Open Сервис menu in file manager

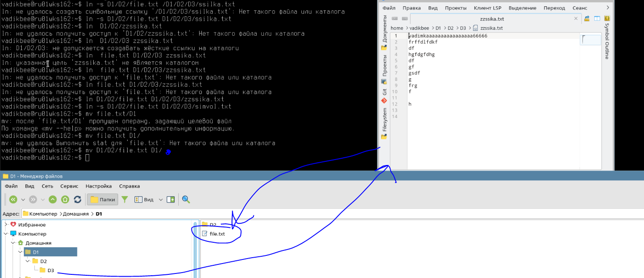(69, 186)
